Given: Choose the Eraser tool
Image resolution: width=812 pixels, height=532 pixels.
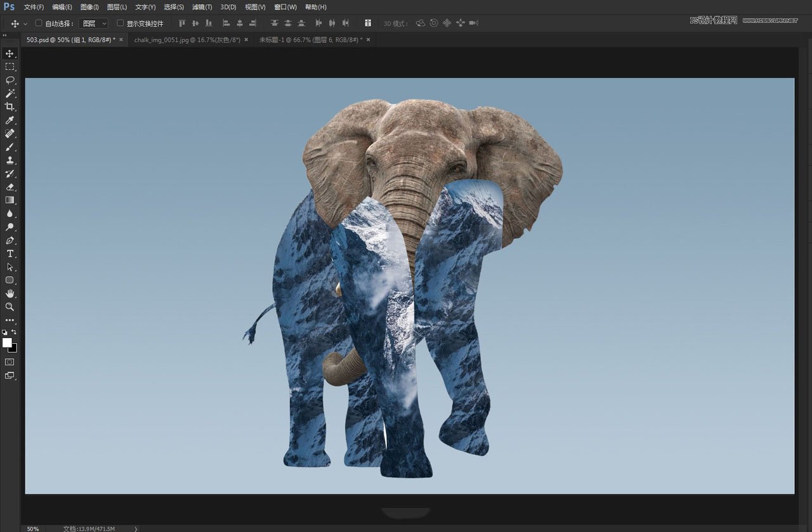Looking at the screenshot, I should 10,186.
